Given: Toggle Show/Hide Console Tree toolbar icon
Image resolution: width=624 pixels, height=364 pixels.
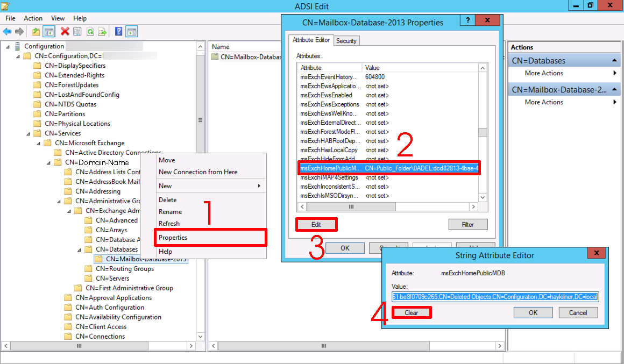Looking at the screenshot, I should click(49, 31).
